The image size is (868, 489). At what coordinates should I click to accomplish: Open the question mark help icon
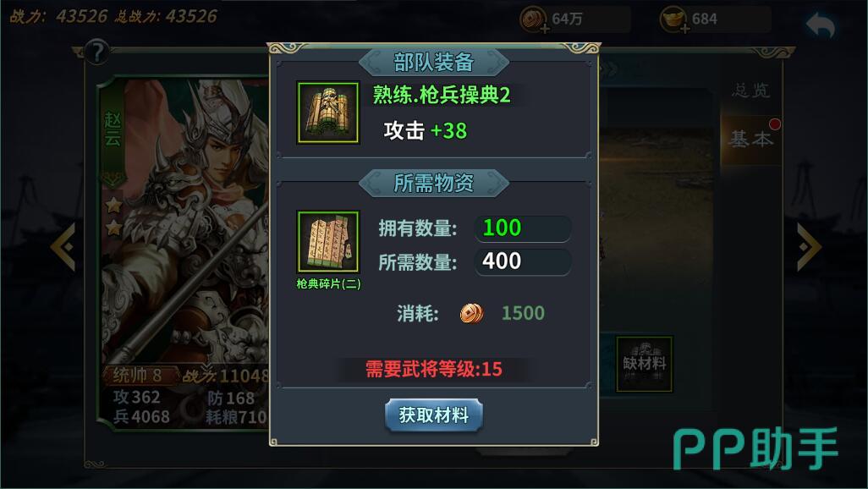tap(97, 52)
